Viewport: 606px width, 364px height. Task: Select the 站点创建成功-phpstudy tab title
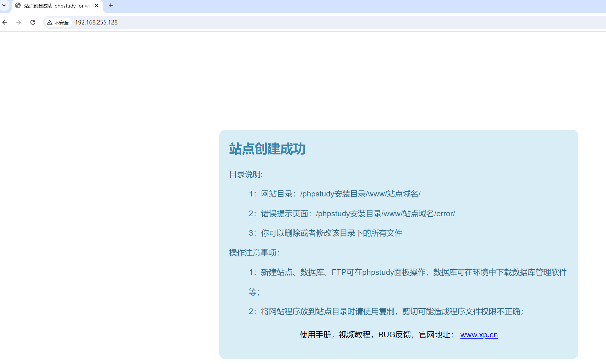57,6
